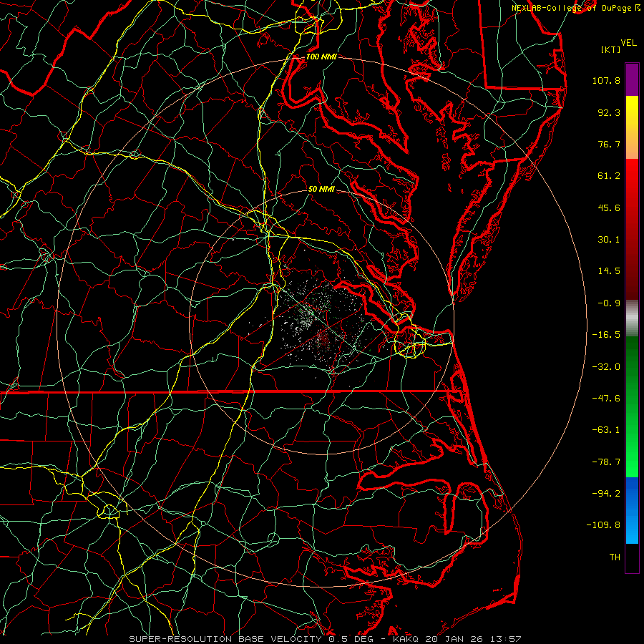644x644 pixels.
Task: Click the -94.2 legend value
Action: click(x=606, y=493)
